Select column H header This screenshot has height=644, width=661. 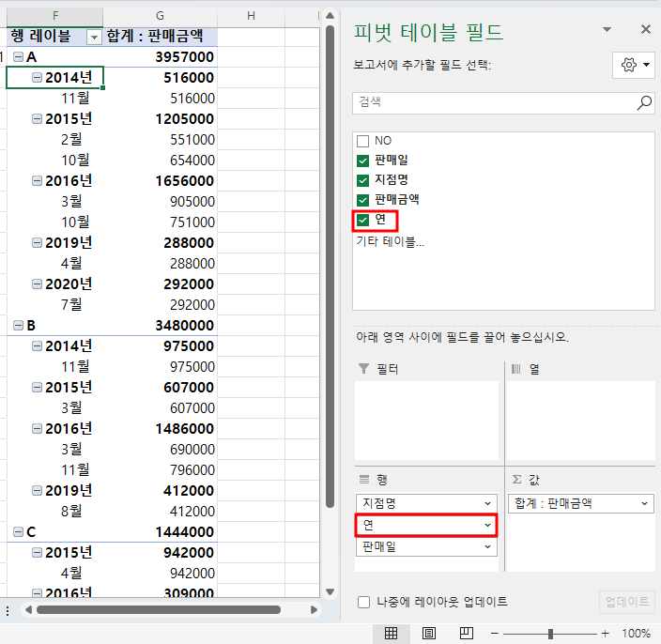coord(251,17)
